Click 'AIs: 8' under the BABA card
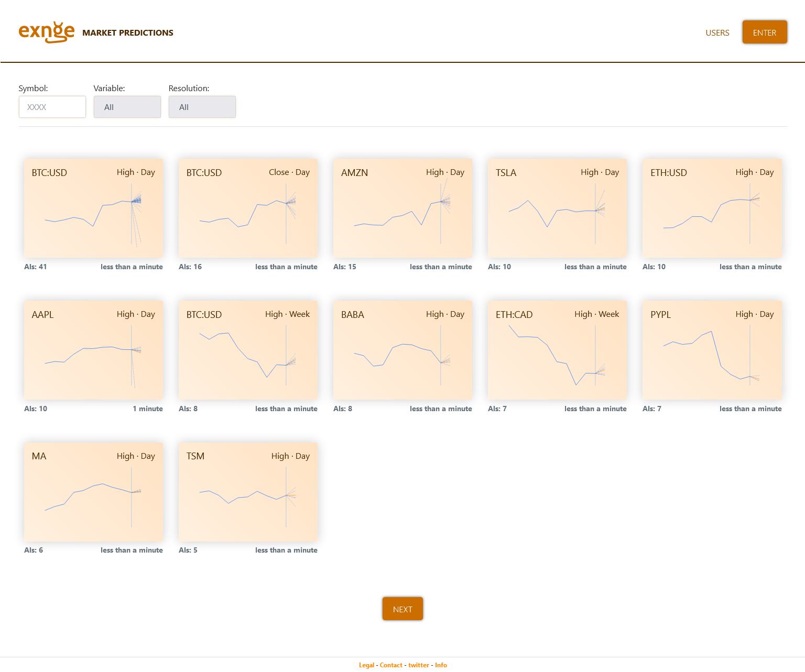 [x=343, y=409]
